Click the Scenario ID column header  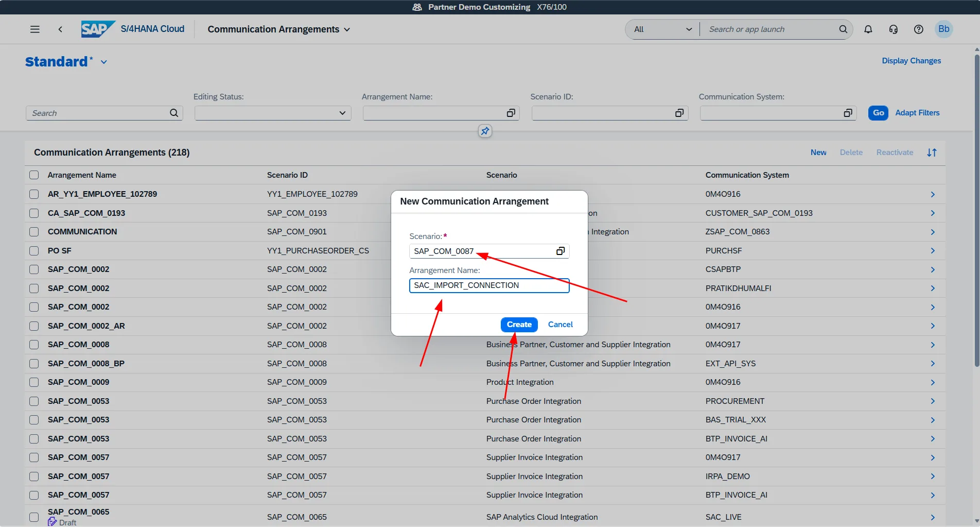(287, 175)
